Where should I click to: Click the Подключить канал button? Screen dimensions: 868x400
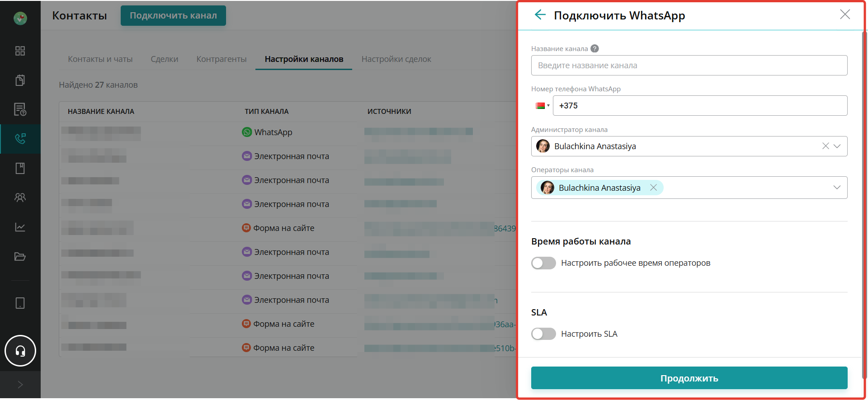173,15
